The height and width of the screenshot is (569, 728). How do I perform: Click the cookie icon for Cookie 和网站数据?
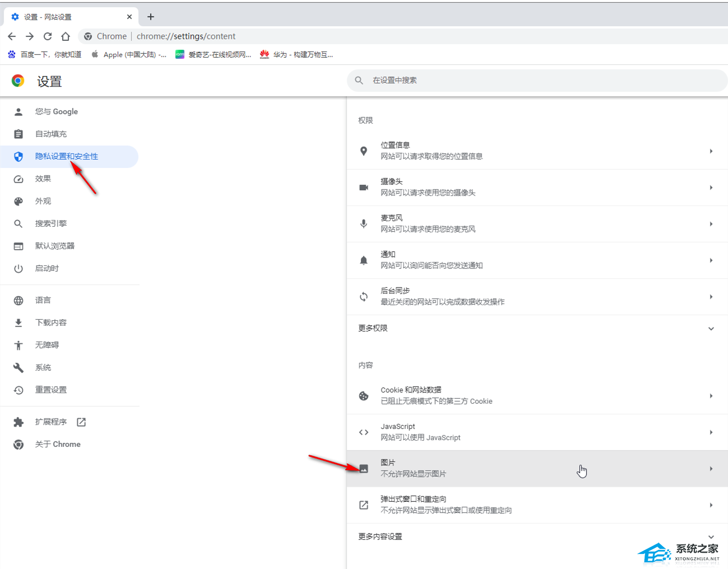point(364,396)
